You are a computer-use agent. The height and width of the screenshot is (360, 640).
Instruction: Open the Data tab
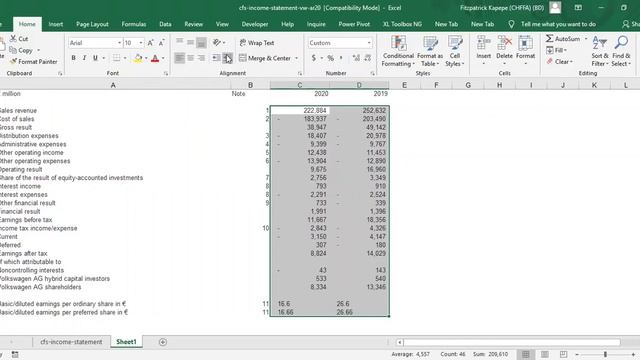(x=165, y=24)
